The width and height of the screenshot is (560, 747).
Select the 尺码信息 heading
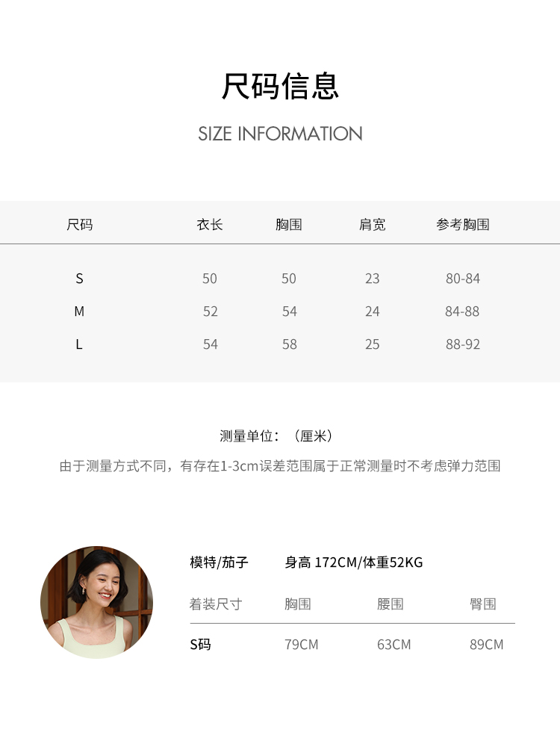280,86
